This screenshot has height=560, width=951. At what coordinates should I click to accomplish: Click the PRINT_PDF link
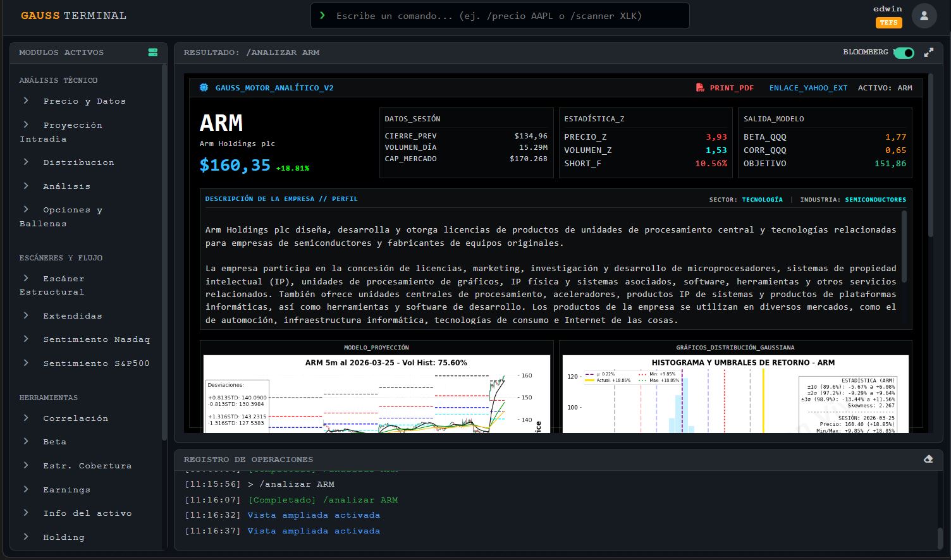point(731,88)
